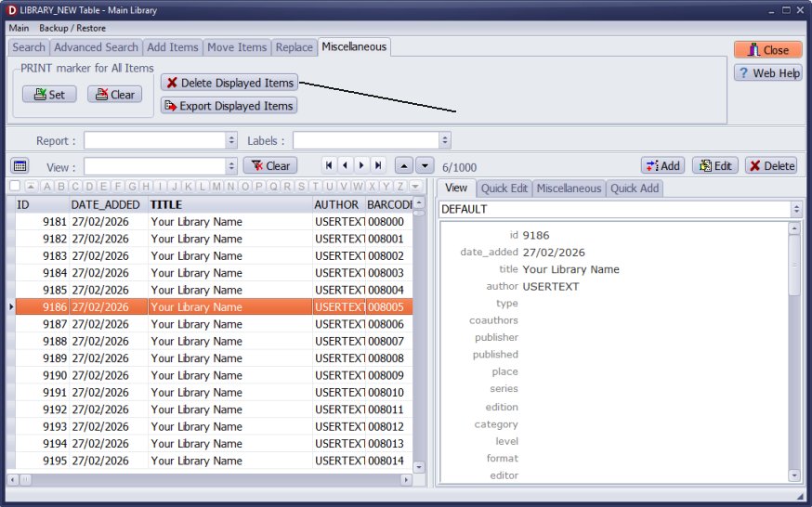
Task: Switch to the Advanced Search tab
Action: click(96, 47)
